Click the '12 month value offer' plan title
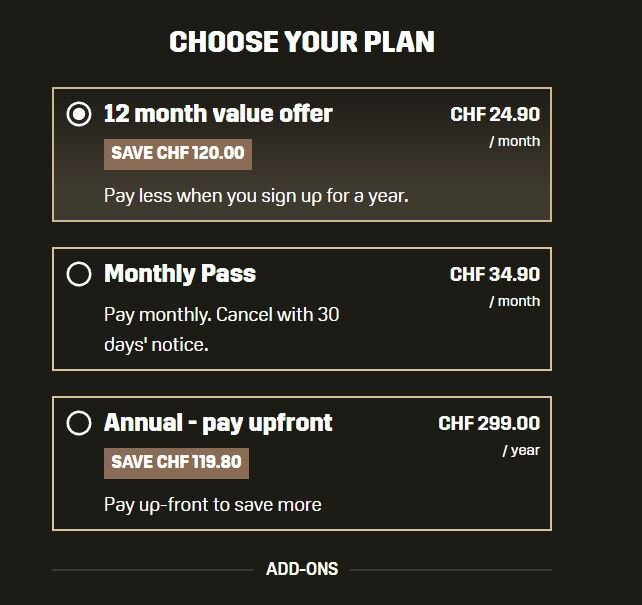Screen dimensions: 642x605 pyautogui.click(x=218, y=114)
